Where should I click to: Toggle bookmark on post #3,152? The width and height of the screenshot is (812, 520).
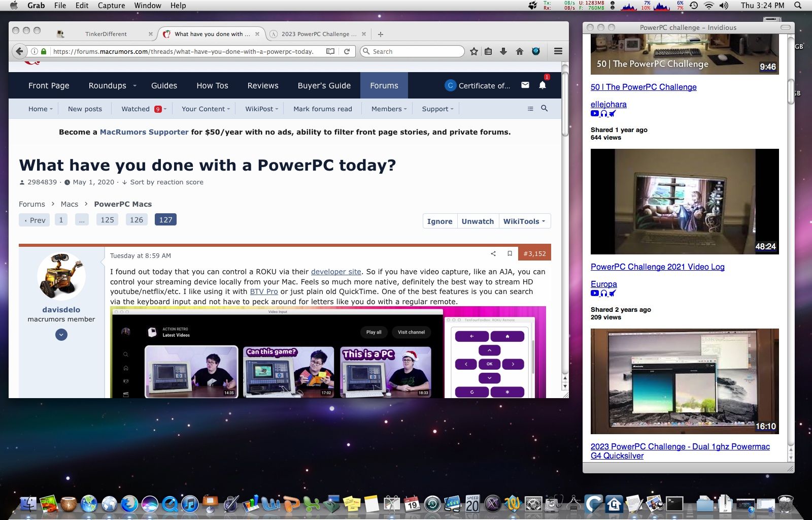tap(510, 254)
